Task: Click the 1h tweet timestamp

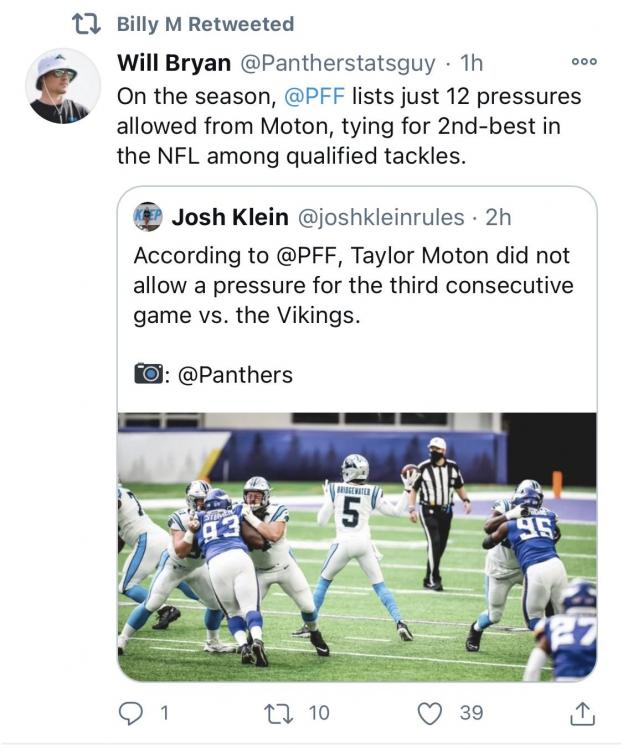Action: coord(471,63)
